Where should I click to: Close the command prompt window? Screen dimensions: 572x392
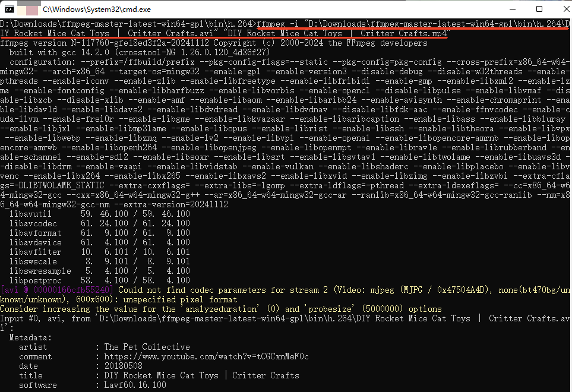pyautogui.click(x=560, y=10)
